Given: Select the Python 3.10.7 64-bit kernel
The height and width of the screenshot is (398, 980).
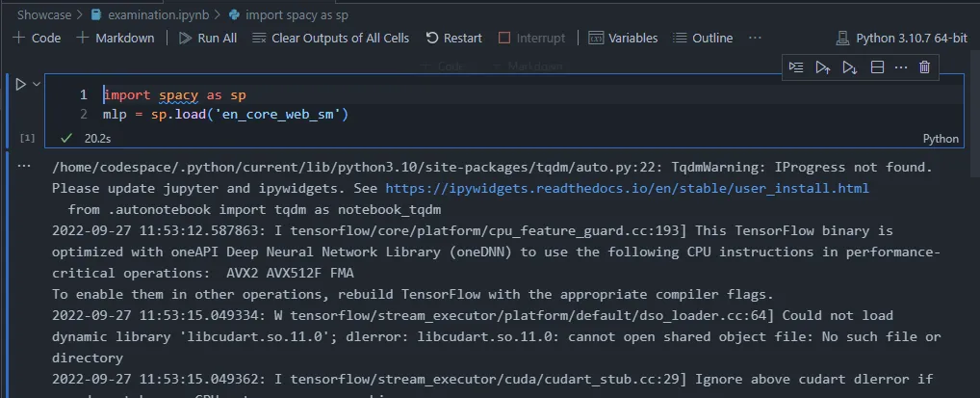Looking at the screenshot, I should tap(901, 39).
